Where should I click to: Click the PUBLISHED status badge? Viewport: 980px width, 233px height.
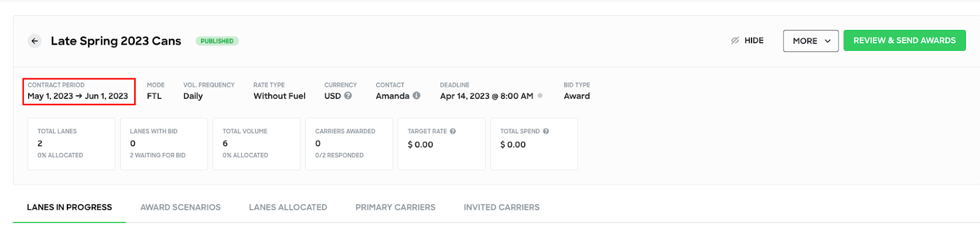click(217, 41)
